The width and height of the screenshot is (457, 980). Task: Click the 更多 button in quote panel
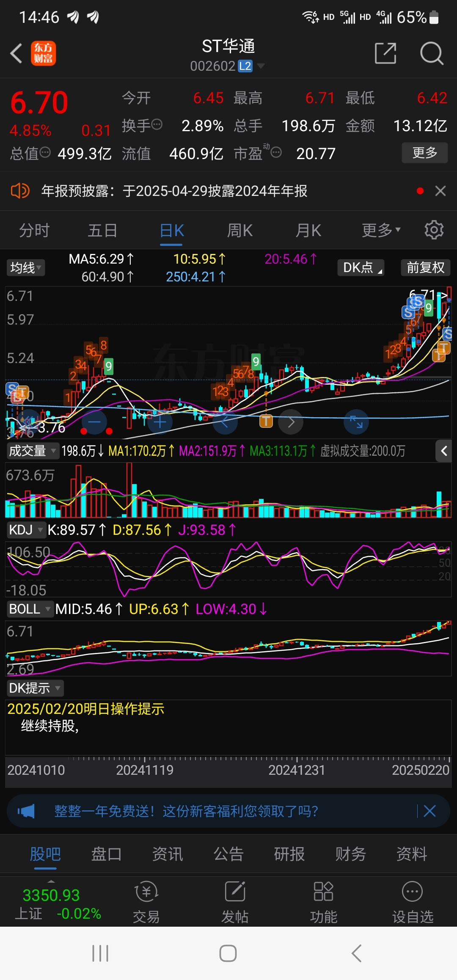[424, 153]
